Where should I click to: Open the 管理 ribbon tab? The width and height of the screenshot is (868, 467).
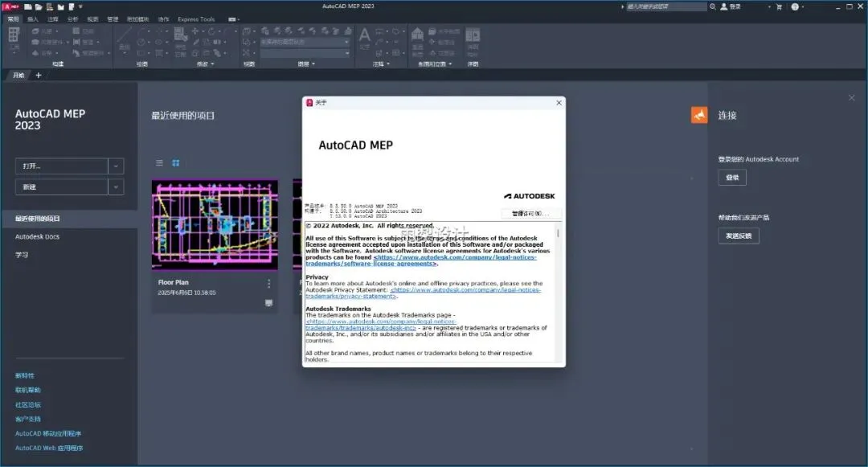113,19
